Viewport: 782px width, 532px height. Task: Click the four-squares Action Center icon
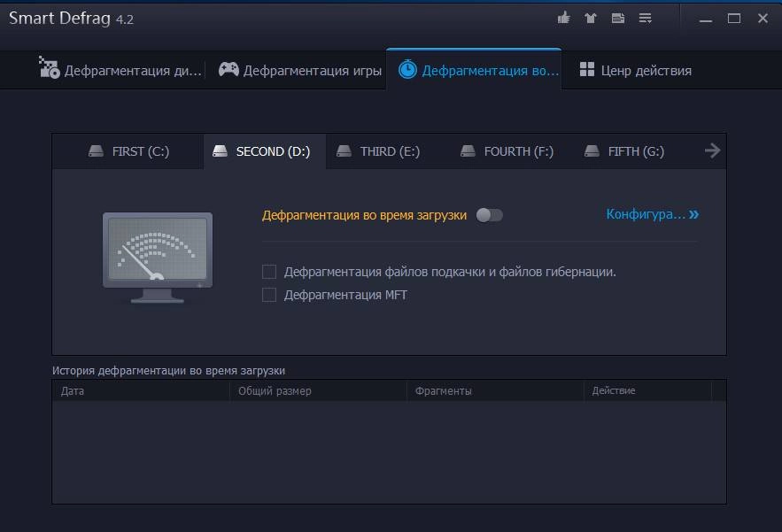(x=587, y=69)
